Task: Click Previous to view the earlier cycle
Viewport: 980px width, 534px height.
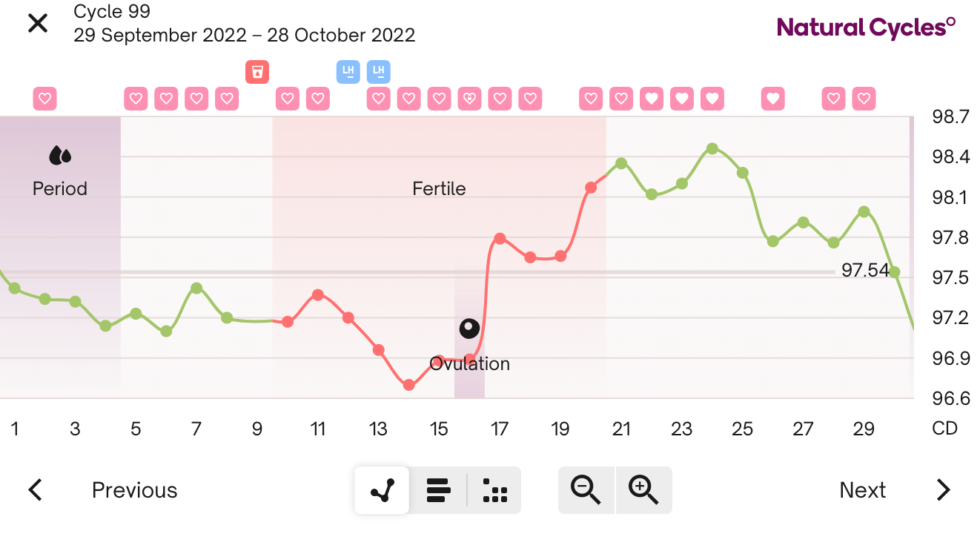Action: [x=133, y=489]
